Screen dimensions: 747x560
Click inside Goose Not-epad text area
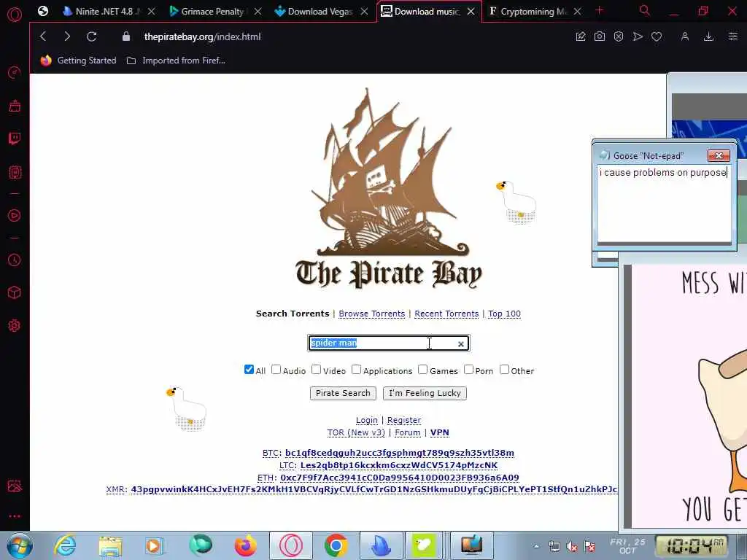tap(664, 204)
